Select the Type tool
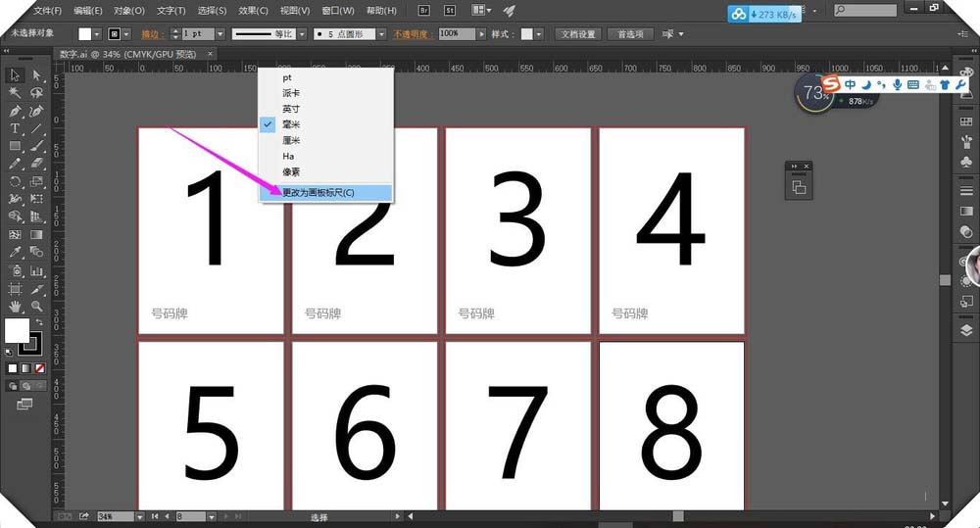 [15, 128]
